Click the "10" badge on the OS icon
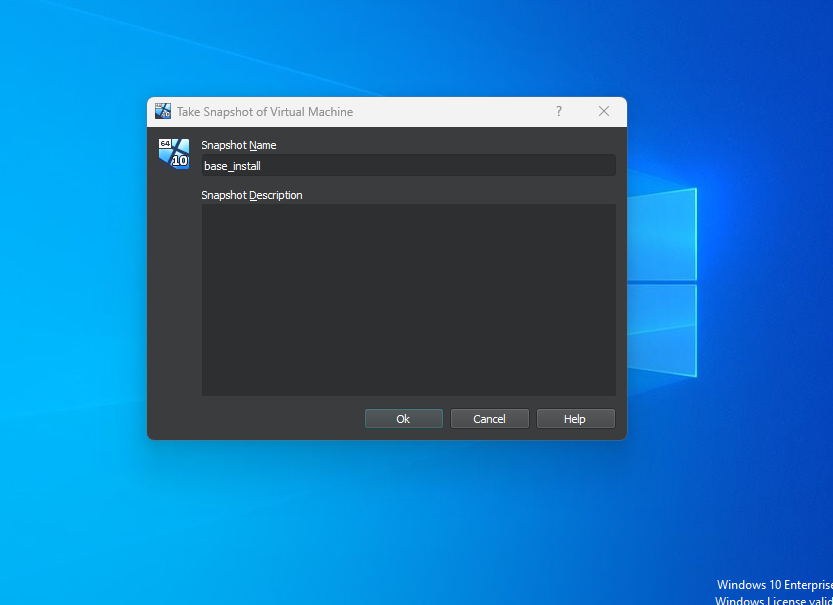Screen dimensions: 833x605 click(180, 161)
